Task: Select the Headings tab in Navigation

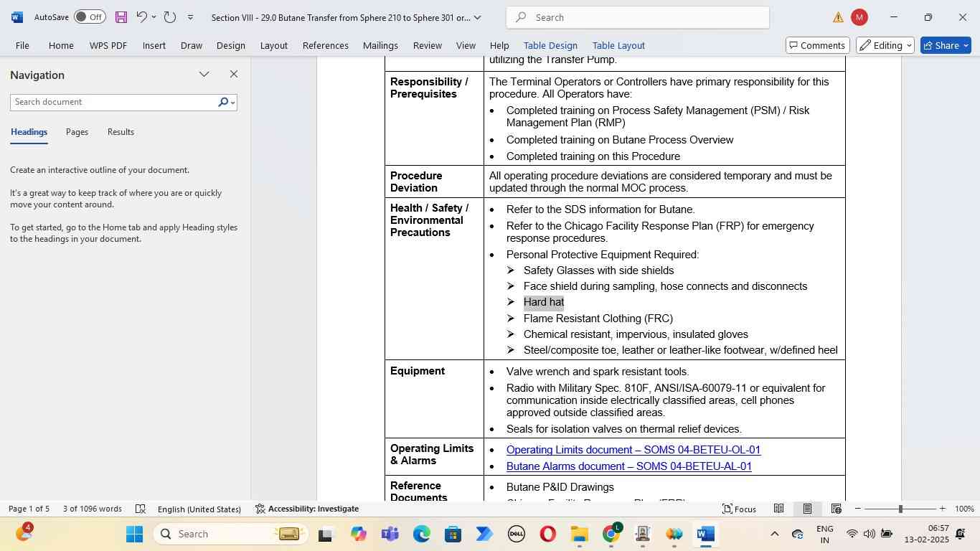Action: (x=29, y=132)
